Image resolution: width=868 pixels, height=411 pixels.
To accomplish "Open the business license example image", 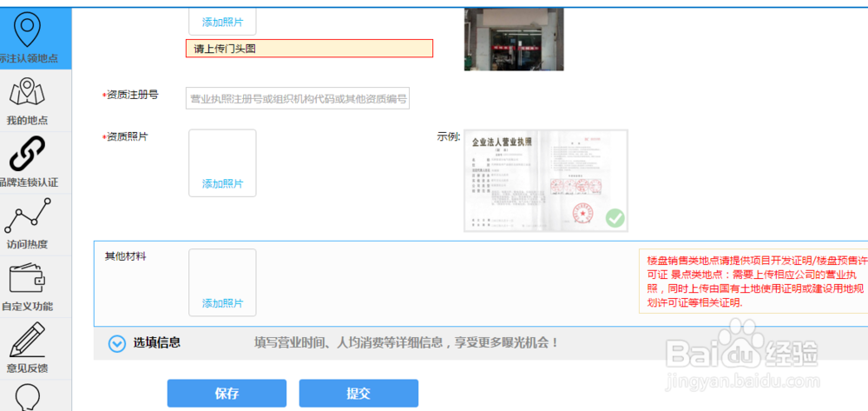I will (x=546, y=181).
